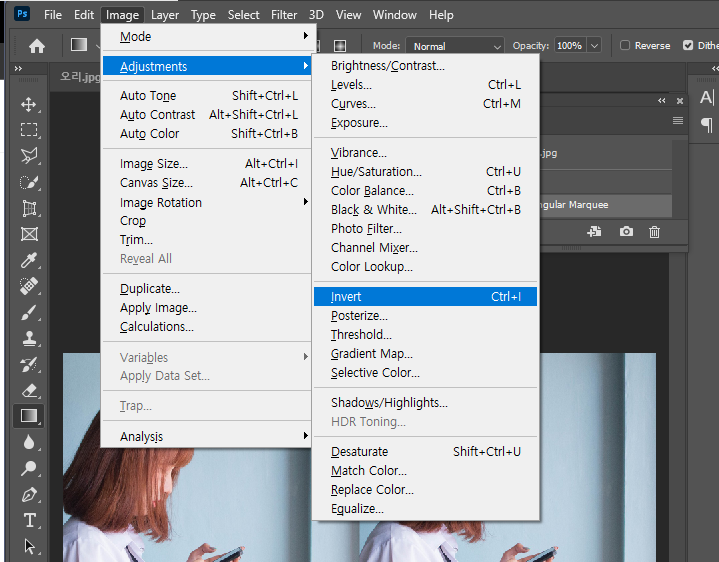
Task: Close the History panel
Action: click(680, 101)
